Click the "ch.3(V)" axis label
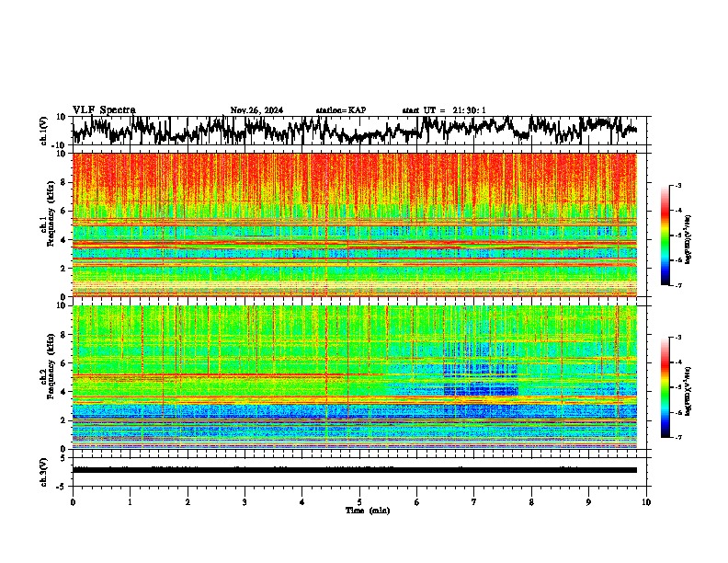Viewport: 728px width, 563px height. coord(44,472)
